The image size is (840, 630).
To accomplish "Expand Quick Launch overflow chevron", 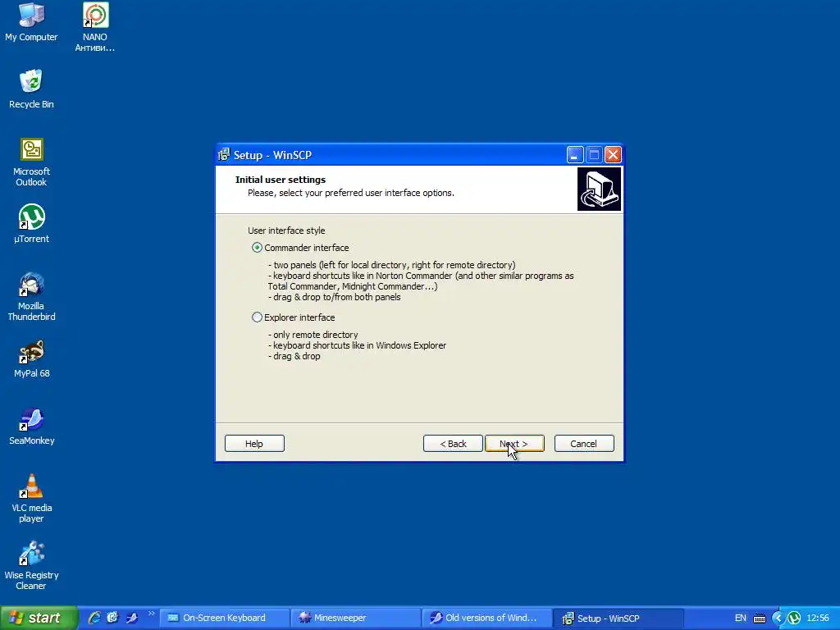I will coord(151,614).
